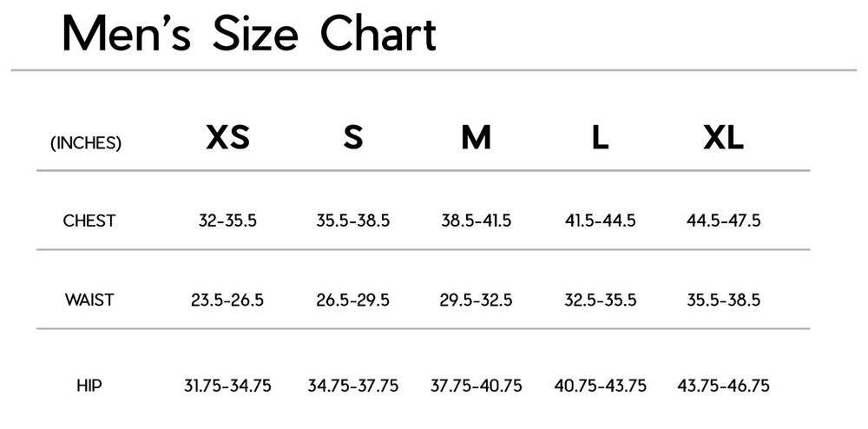Select the L chest value 41.5-44.5

tap(600, 221)
